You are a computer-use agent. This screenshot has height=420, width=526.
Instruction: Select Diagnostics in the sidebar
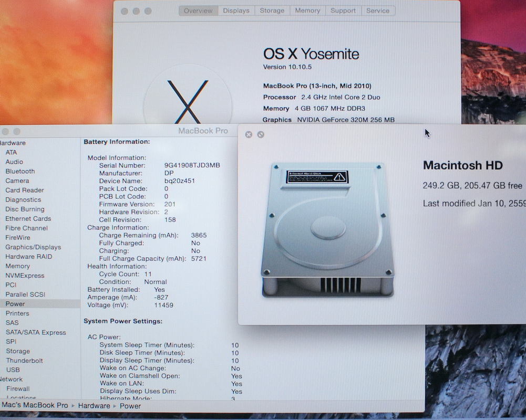(23, 200)
